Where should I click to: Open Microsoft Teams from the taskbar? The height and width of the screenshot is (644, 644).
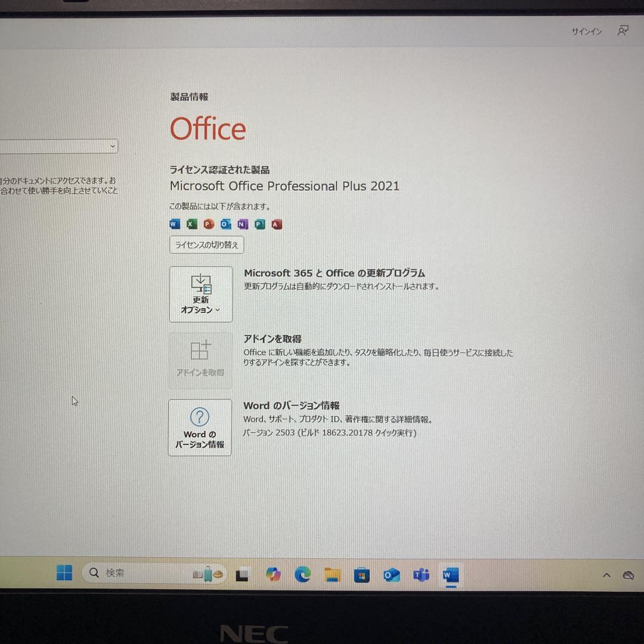click(422, 575)
